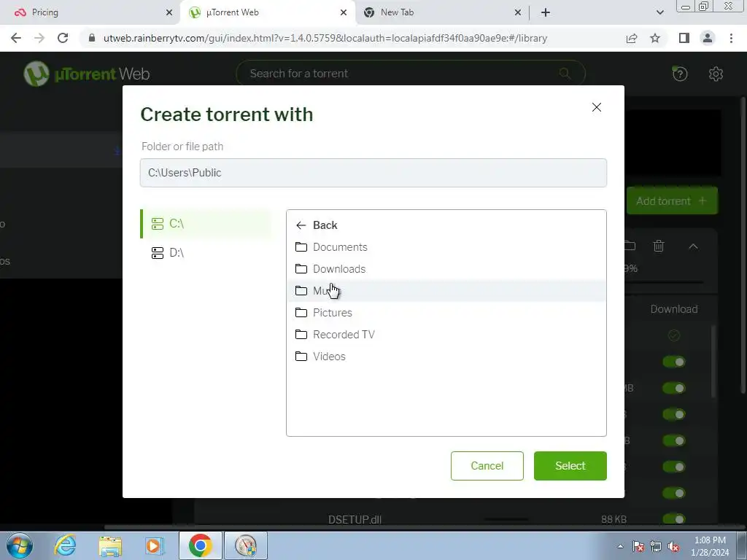Viewport: 747px width, 560px height.
Task: Open the tab search dropdown
Action: pos(659,13)
